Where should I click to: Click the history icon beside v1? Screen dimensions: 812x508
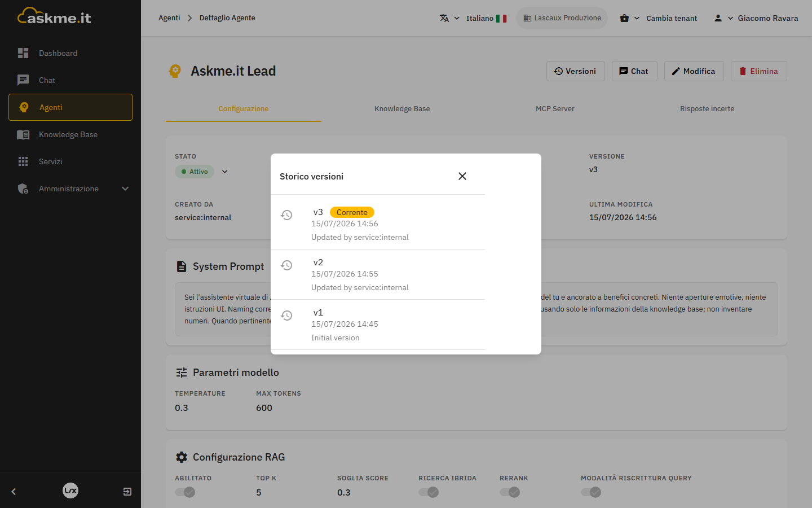coord(286,316)
